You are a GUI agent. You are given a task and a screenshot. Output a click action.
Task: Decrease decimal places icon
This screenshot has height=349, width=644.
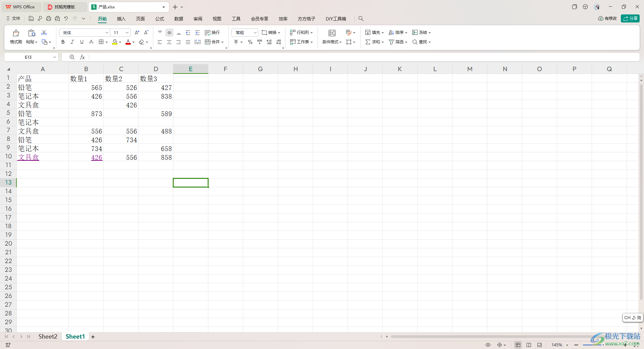278,42
